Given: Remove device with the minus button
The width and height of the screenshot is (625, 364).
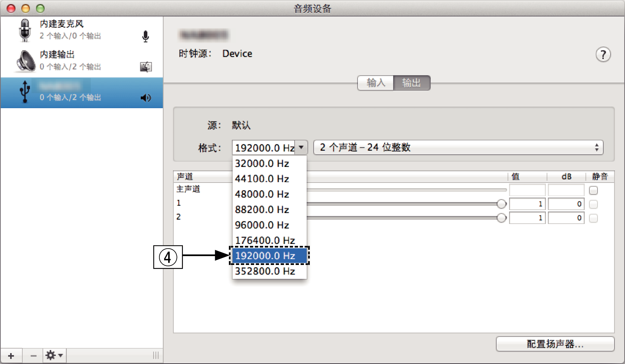Looking at the screenshot, I should (x=33, y=356).
